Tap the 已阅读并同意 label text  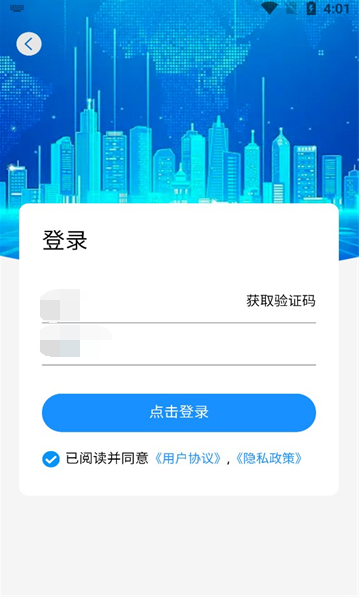(107, 458)
